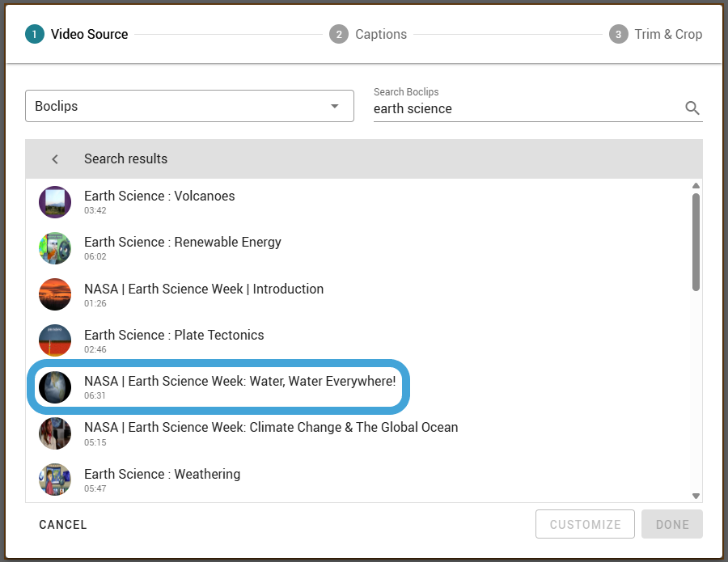Choose the Weathering video thumbnail
Viewport: 728px width, 562px height.
click(x=55, y=480)
